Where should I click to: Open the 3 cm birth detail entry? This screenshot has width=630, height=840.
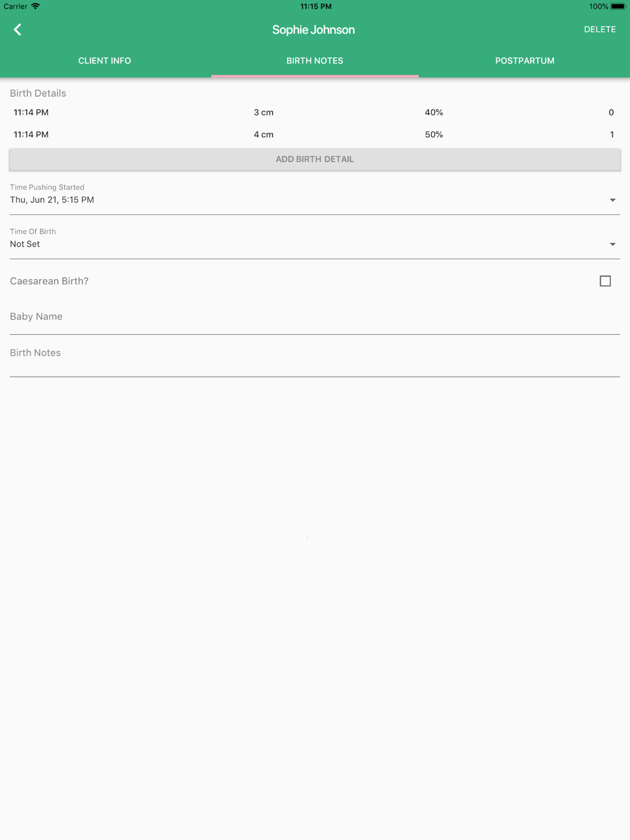pyautogui.click(x=264, y=113)
